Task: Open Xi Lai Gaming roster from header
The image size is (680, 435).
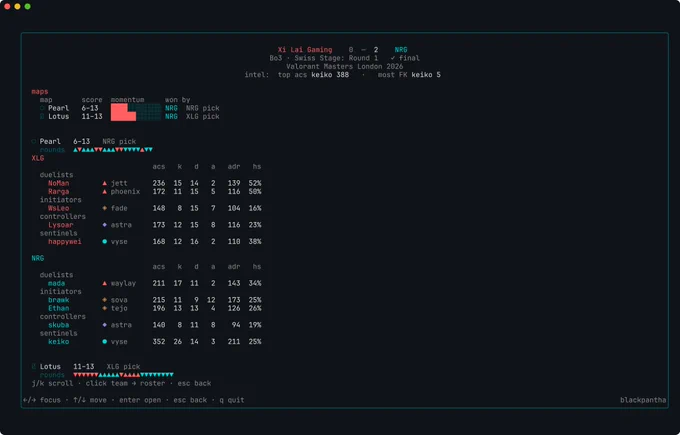Action: (305, 49)
